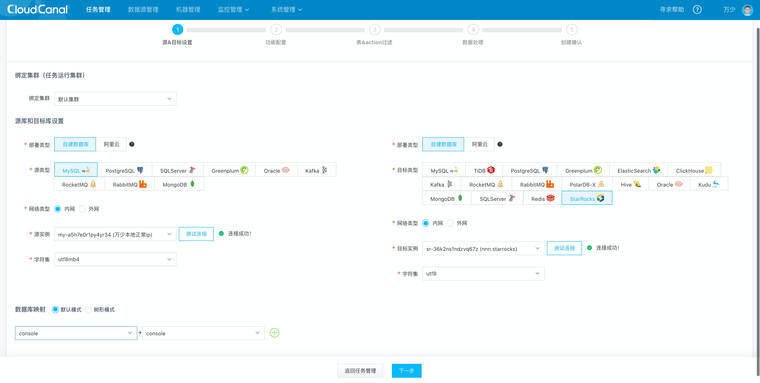Select MySQL as target type

pyautogui.click(x=444, y=170)
